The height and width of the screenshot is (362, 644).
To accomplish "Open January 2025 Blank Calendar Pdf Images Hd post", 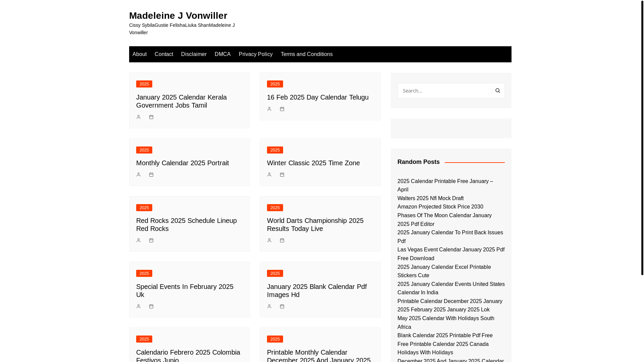I will point(317,291).
